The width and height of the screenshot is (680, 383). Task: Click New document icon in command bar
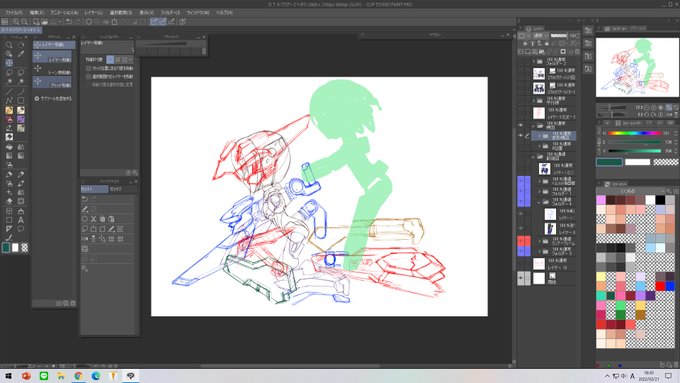coord(36,22)
